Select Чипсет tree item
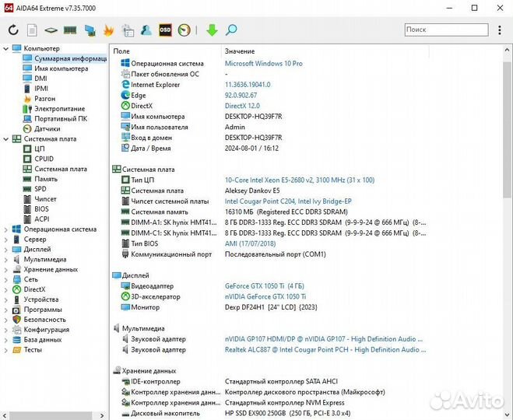Viewport: 513px width, 420px height. (45, 199)
